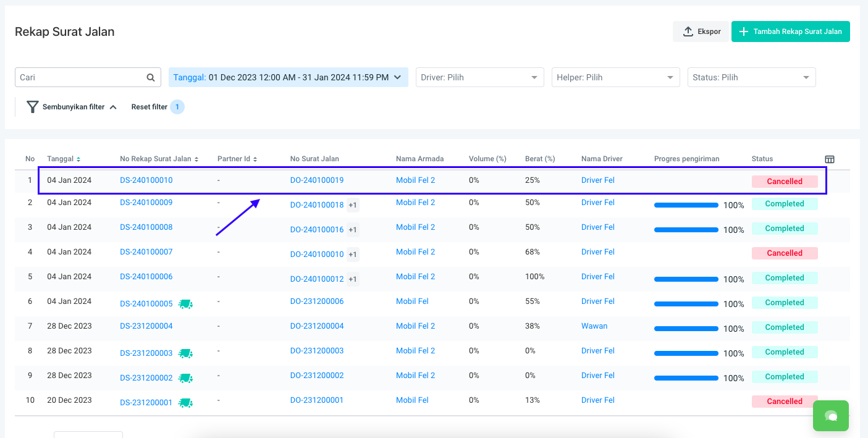Click truck icon beside DS-231200002

tap(185, 378)
